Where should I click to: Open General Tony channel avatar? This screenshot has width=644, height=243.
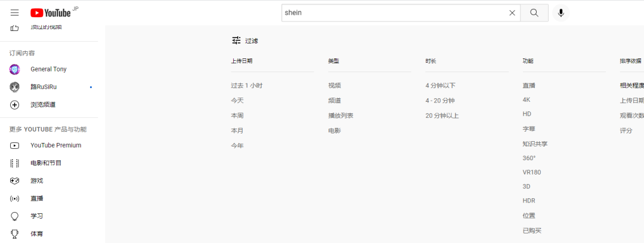14,69
